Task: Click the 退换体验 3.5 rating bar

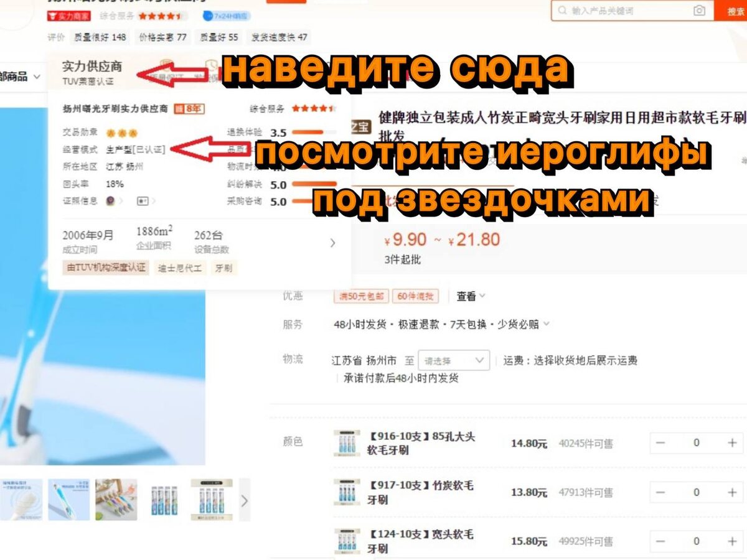Action: [x=313, y=133]
